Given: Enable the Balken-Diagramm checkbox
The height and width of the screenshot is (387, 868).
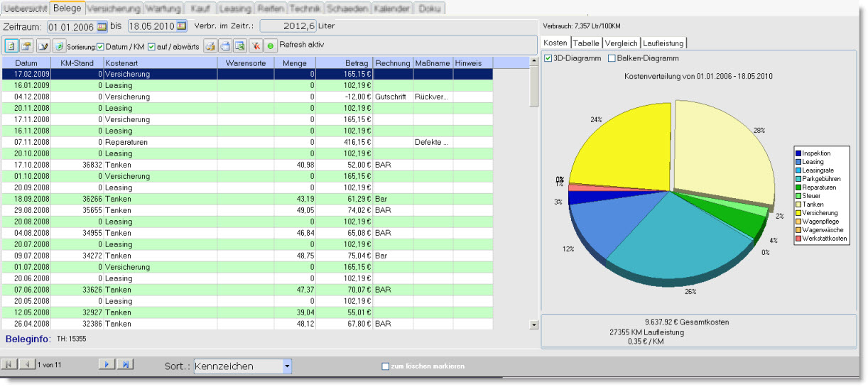Looking at the screenshot, I should click(612, 58).
